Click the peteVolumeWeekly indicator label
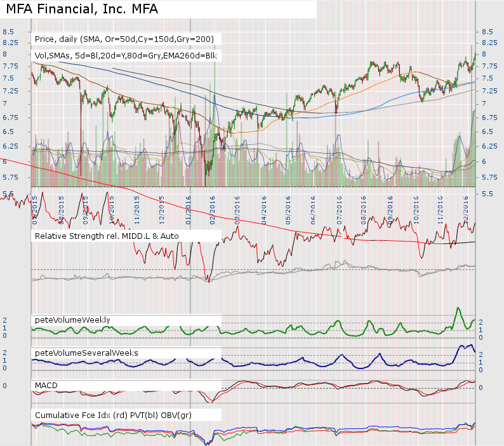The image size is (504, 446). click(72, 320)
